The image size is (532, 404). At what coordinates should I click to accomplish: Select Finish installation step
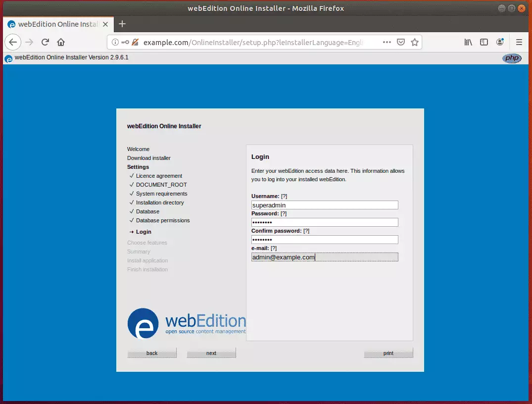click(x=147, y=269)
